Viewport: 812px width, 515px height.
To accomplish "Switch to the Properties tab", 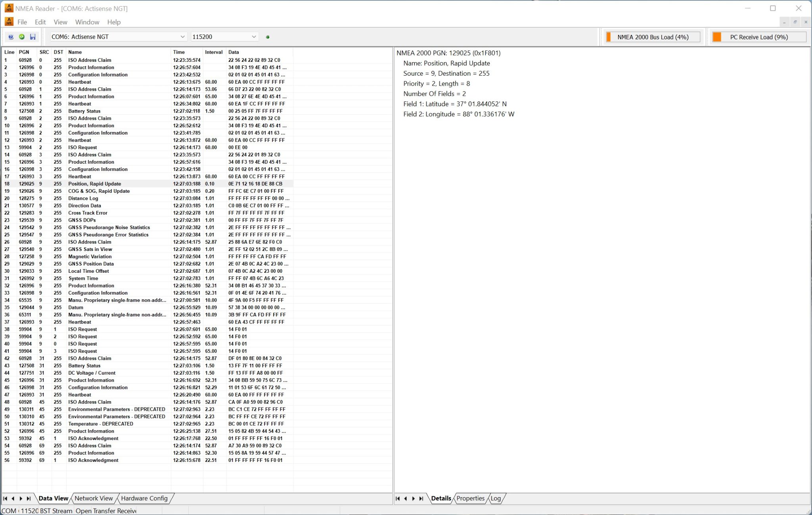I will (x=470, y=498).
